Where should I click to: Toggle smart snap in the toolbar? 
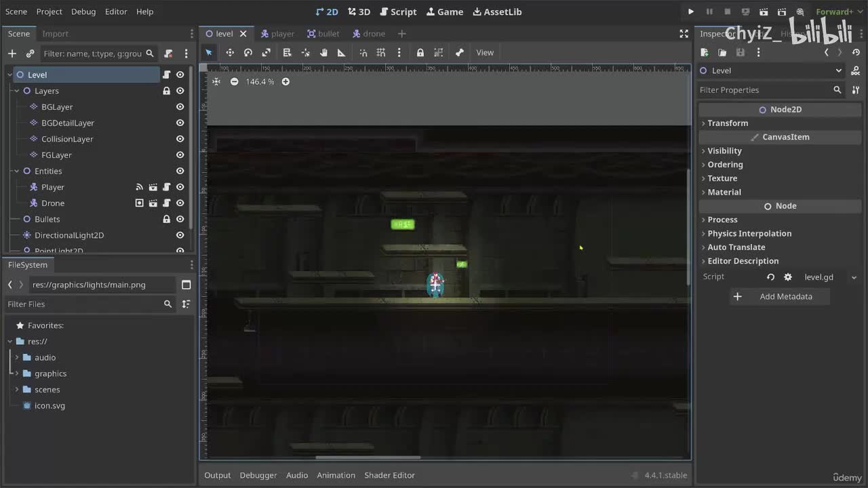(363, 52)
